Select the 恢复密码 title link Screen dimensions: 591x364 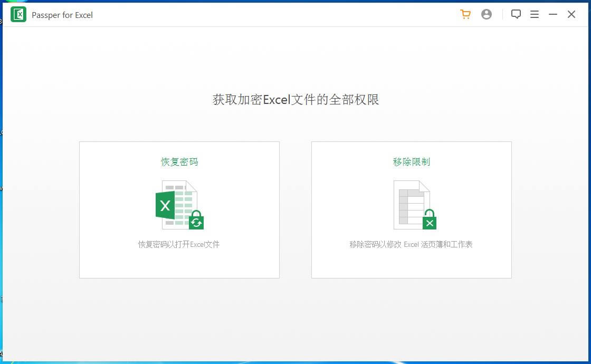[179, 162]
